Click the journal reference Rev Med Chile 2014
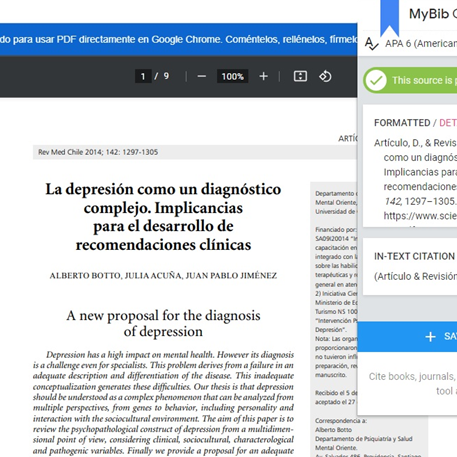Screen dimensions: 457x457 [98, 152]
